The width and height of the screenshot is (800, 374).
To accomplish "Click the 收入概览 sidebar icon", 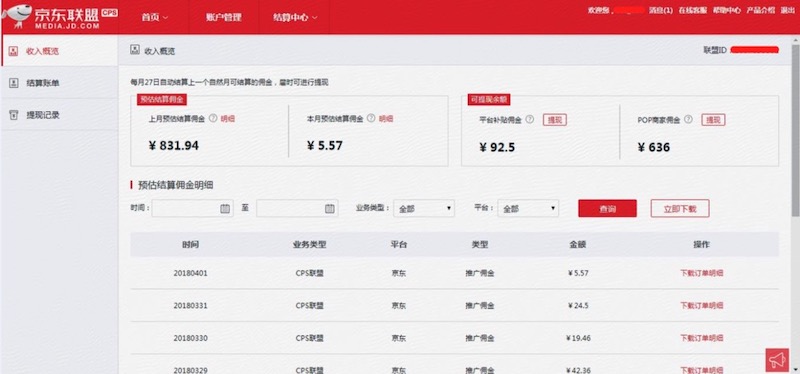I will click(14, 51).
